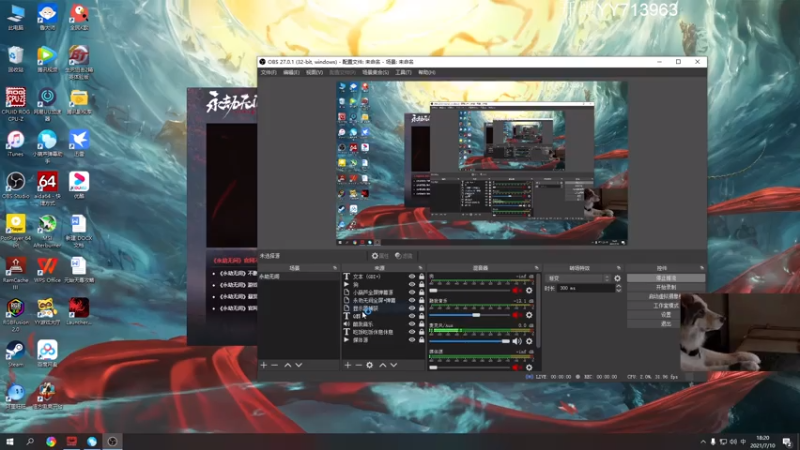Open the MSI Afterburner desktop icon
The height and width of the screenshot is (450, 800).
(x=47, y=231)
